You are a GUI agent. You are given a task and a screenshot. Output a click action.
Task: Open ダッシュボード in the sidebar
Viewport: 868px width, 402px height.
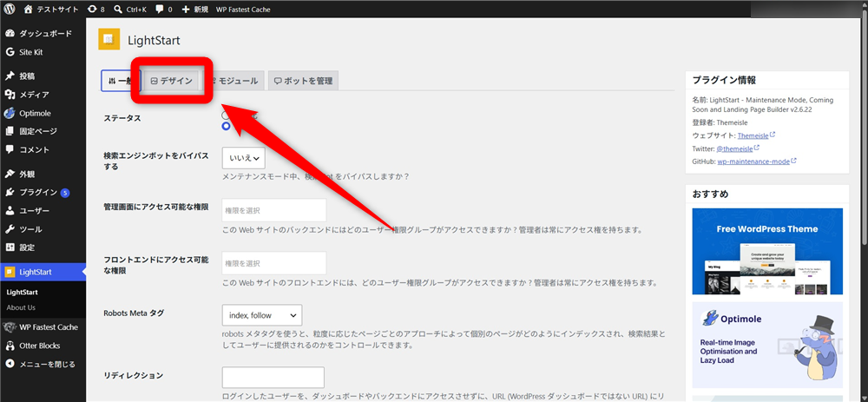(43, 34)
